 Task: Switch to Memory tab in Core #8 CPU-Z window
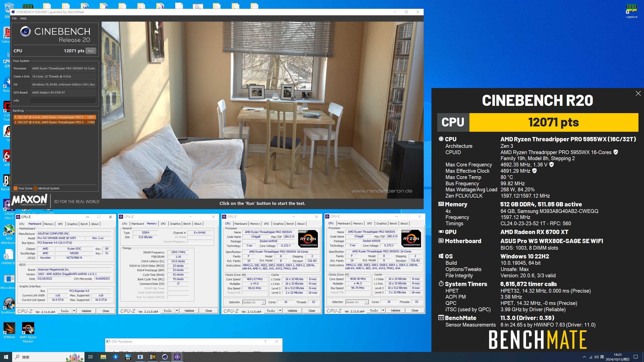pyautogui.click(x=255, y=224)
